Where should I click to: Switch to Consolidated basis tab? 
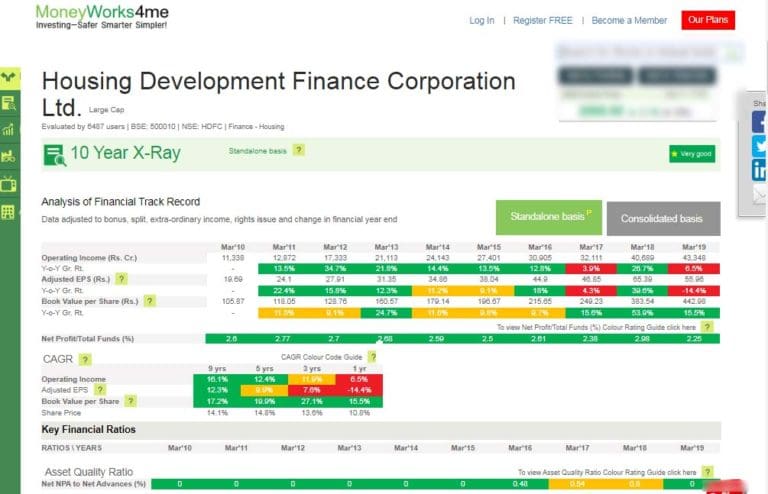point(663,218)
